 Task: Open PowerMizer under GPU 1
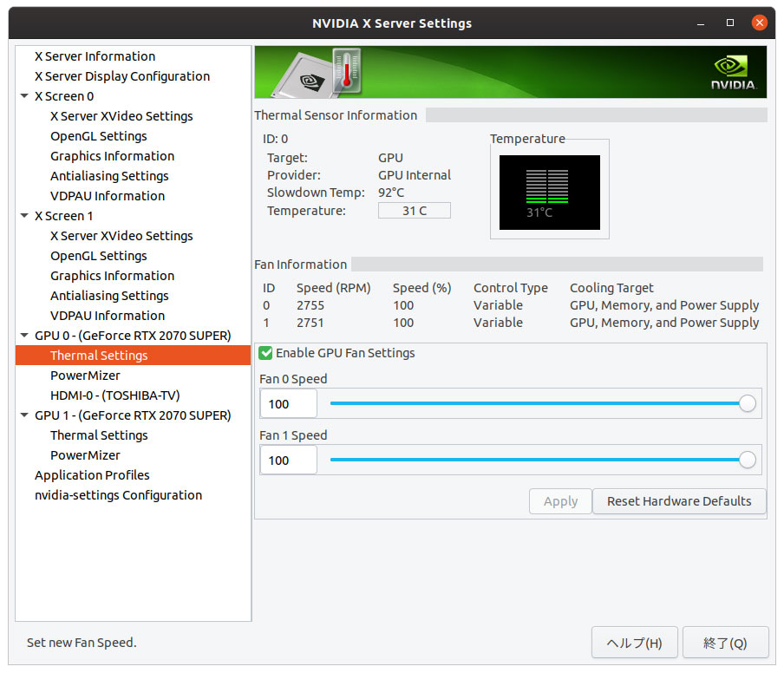tap(86, 455)
